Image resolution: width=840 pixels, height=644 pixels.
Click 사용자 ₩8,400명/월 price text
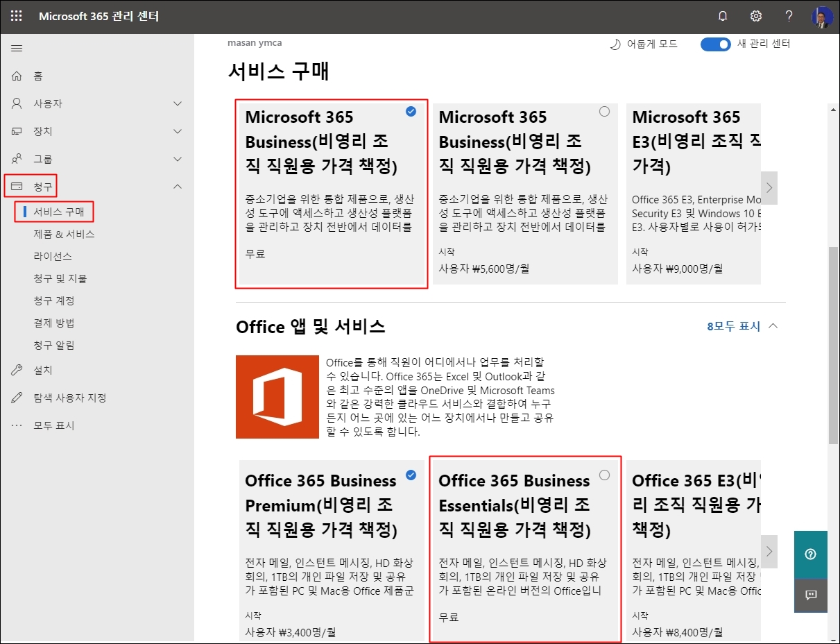[x=678, y=632]
